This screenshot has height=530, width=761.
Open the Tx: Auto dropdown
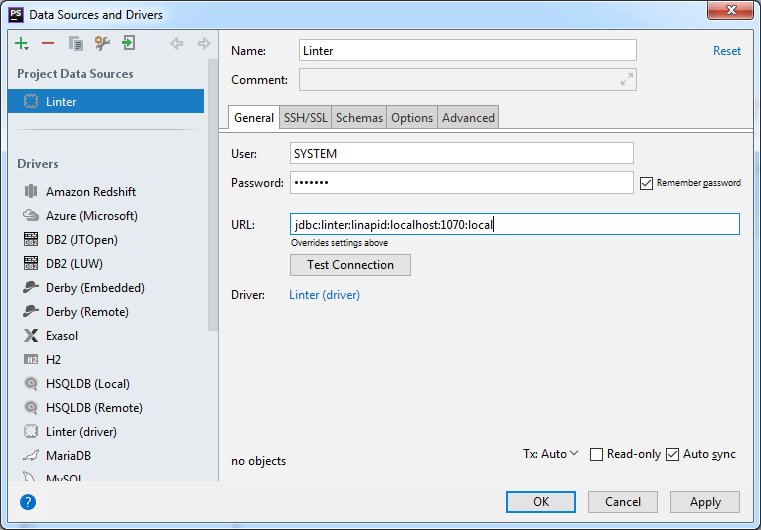point(550,454)
